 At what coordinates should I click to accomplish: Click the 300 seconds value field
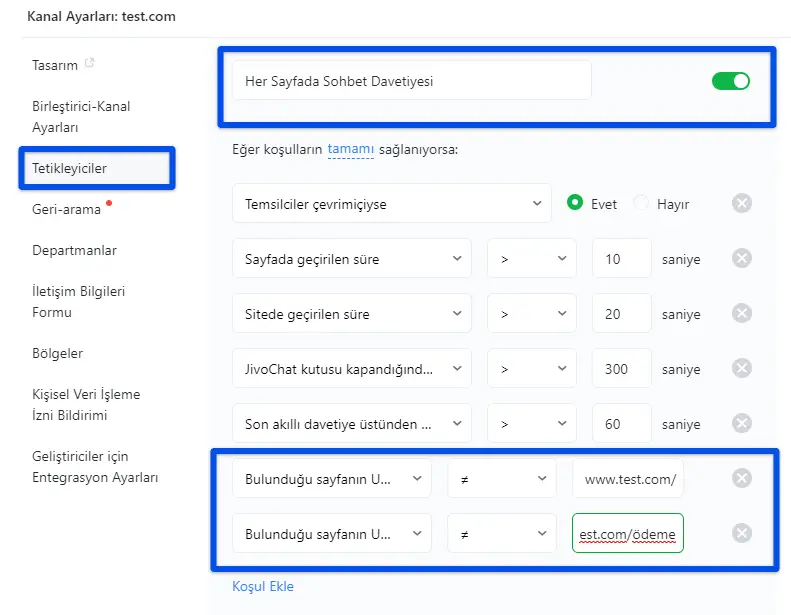tap(620, 369)
